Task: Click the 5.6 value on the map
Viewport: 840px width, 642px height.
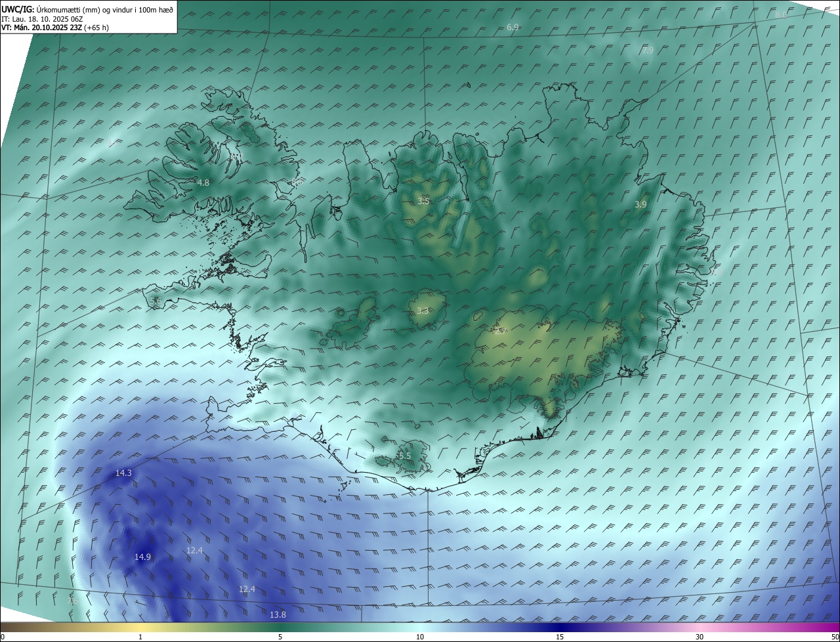Action: 156,301
